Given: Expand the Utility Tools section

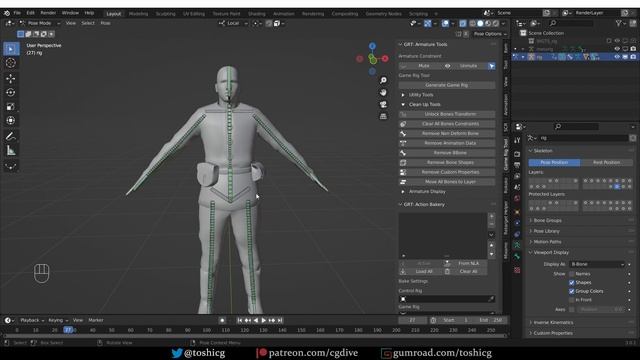Looking at the screenshot, I should 421,95.
